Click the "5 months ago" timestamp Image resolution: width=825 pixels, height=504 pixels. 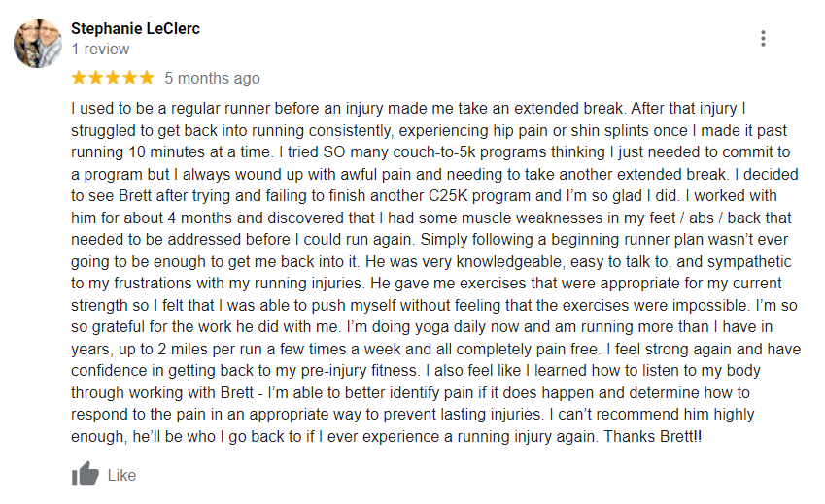tap(212, 78)
